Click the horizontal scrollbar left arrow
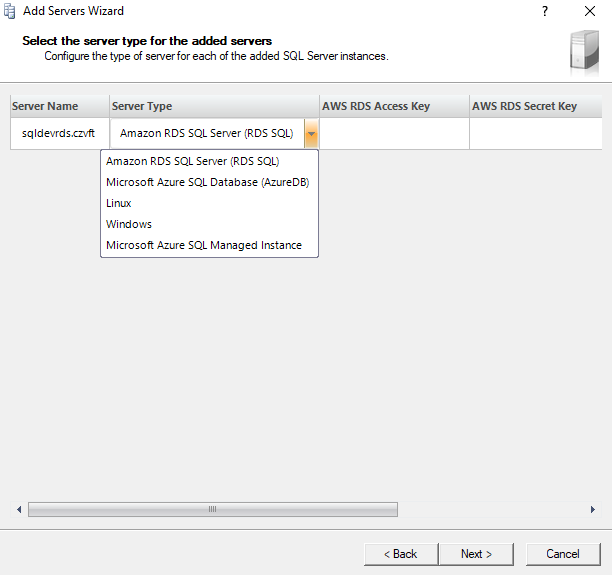This screenshot has height=575, width=612. point(19,509)
